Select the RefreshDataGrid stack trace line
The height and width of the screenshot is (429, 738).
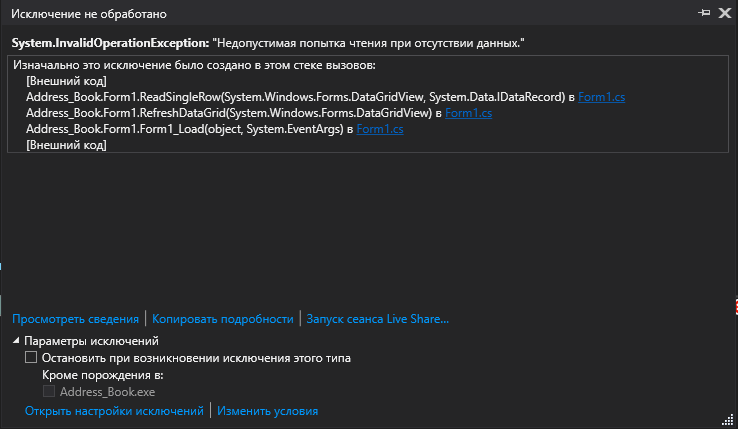coord(228,113)
